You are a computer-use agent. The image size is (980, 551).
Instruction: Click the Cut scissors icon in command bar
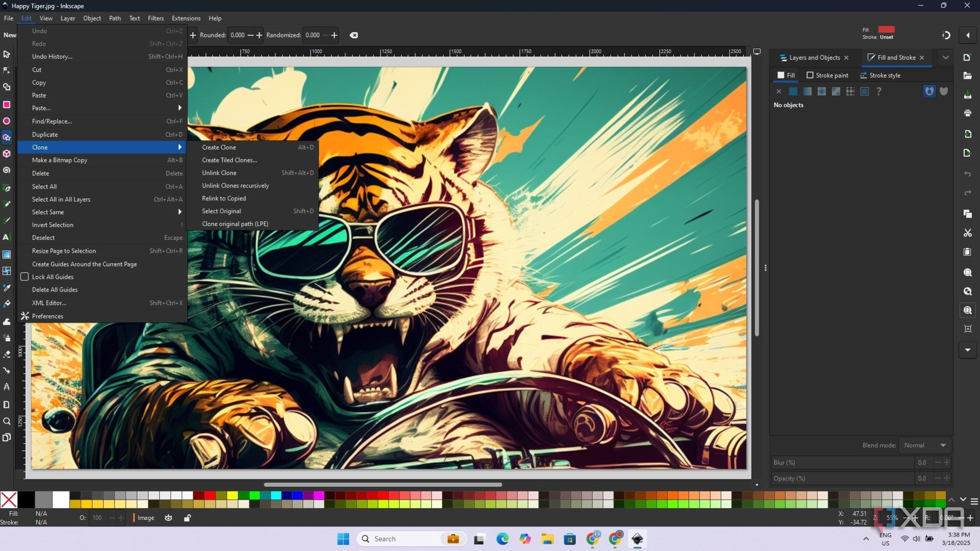pos(967,233)
